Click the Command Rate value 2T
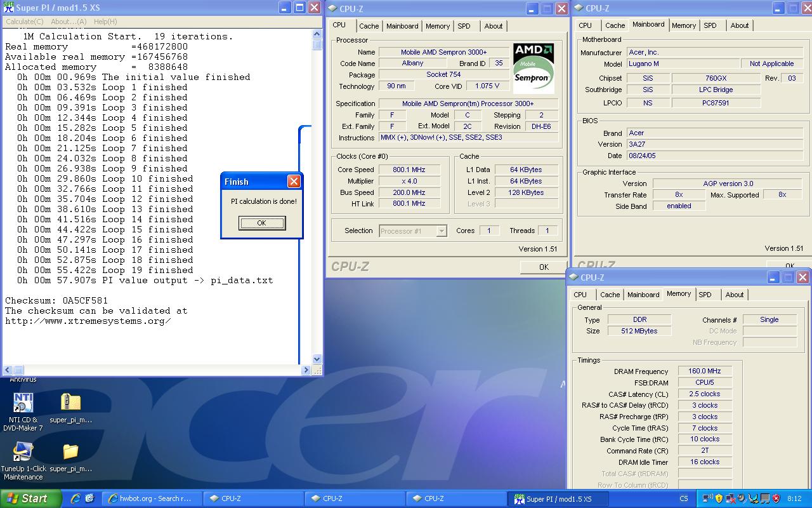 click(705, 451)
